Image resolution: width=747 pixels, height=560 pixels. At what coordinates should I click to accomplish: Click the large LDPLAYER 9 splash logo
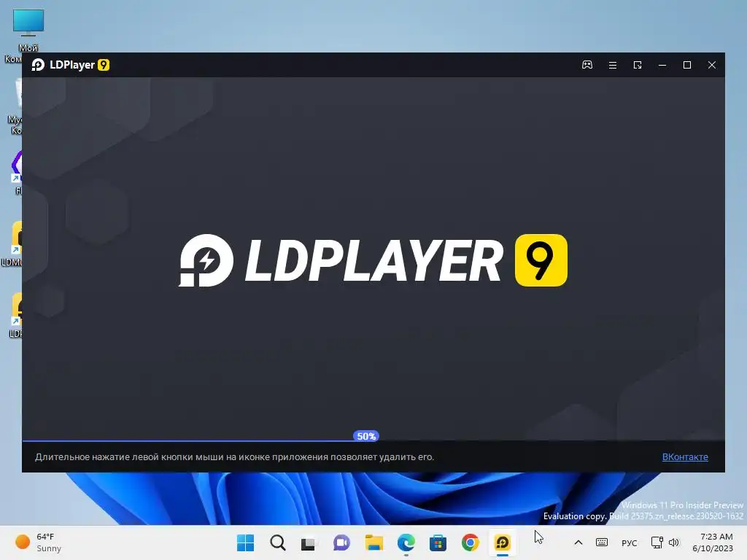(373, 260)
